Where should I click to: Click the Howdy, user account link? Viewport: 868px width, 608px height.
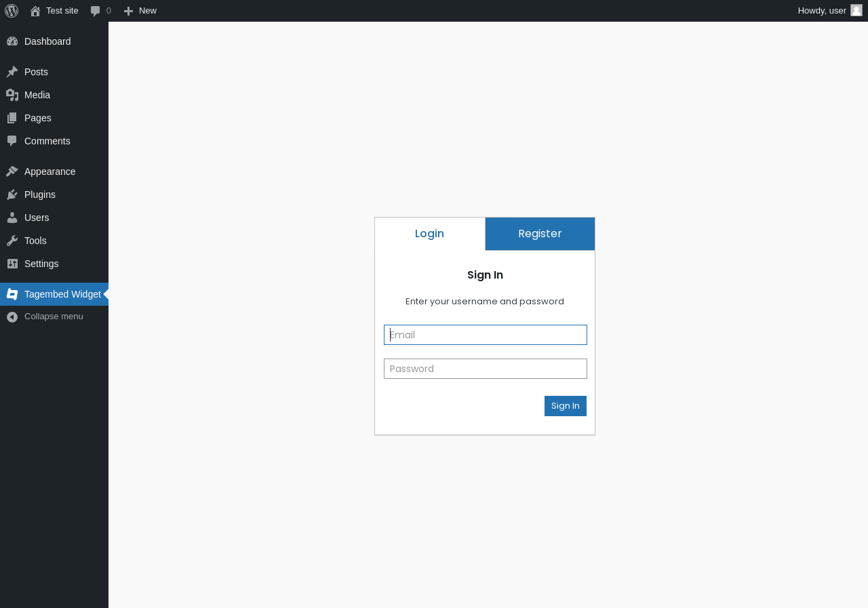click(822, 11)
